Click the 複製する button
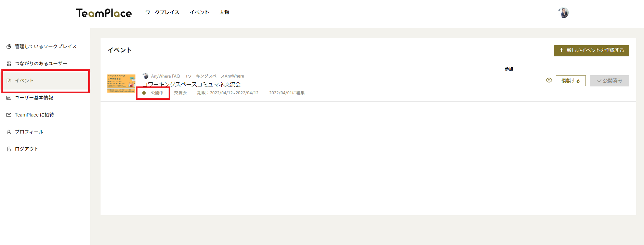The height and width of the screenshot is (245, 644). pos(570,81)
